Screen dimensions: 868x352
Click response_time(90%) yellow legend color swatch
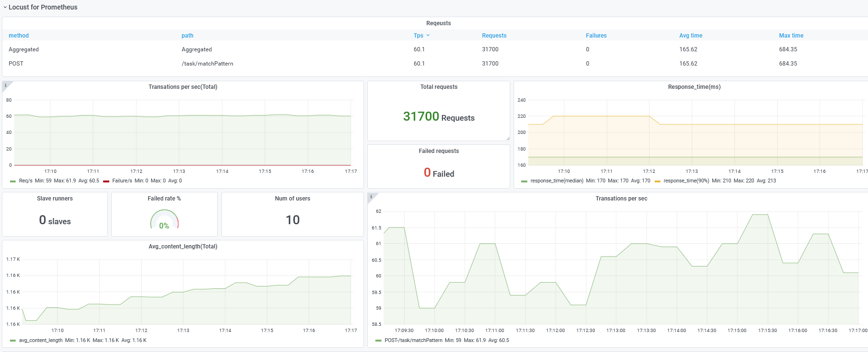point(658,181)
